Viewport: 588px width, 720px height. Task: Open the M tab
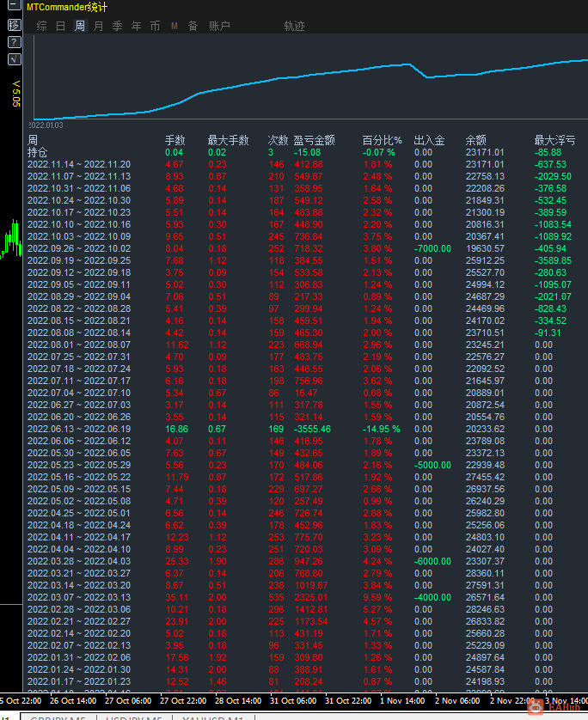coord(175,26)
